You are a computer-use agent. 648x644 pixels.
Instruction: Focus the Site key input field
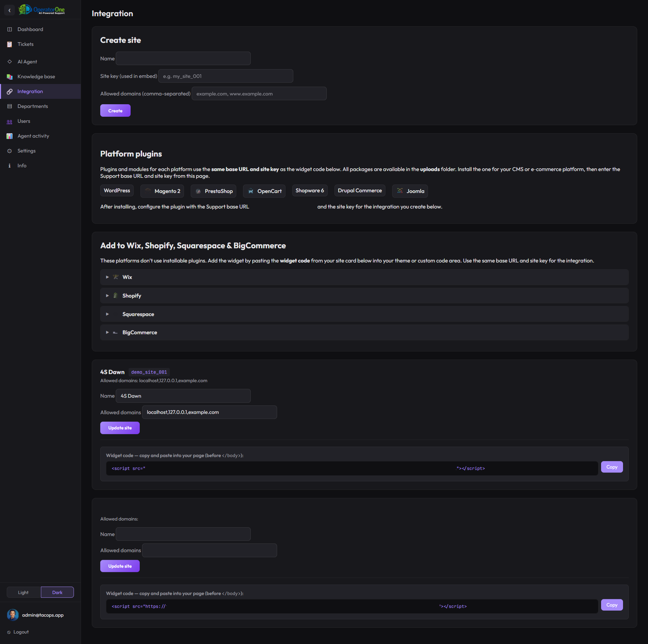tap(226, 76)
